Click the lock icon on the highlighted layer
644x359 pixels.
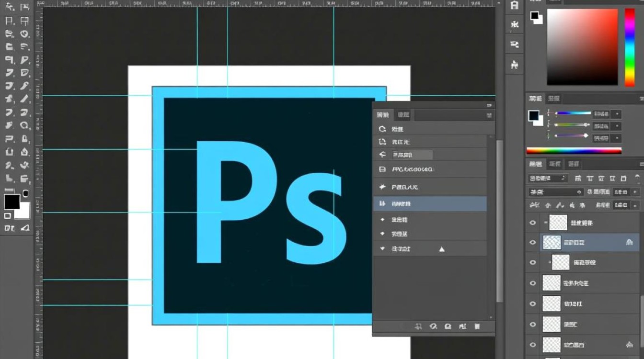(x=629, y=243)
